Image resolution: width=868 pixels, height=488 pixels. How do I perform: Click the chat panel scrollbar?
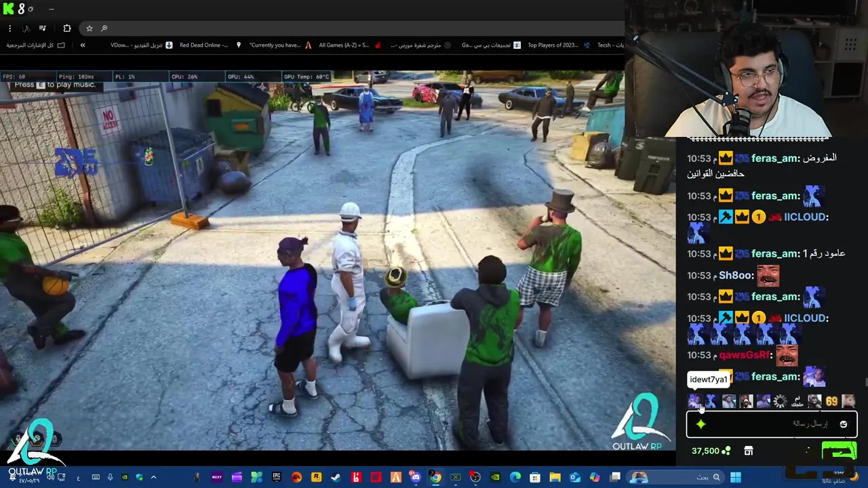865,383
